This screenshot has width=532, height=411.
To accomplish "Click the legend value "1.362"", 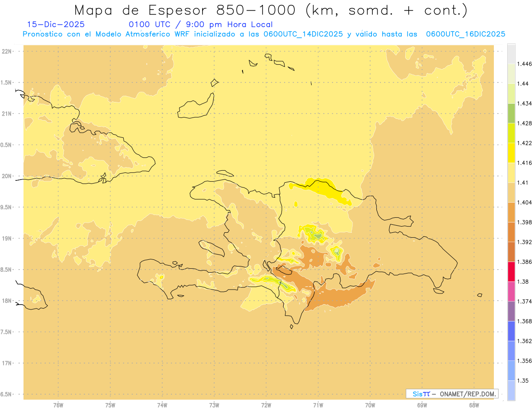I will (524, 341).
